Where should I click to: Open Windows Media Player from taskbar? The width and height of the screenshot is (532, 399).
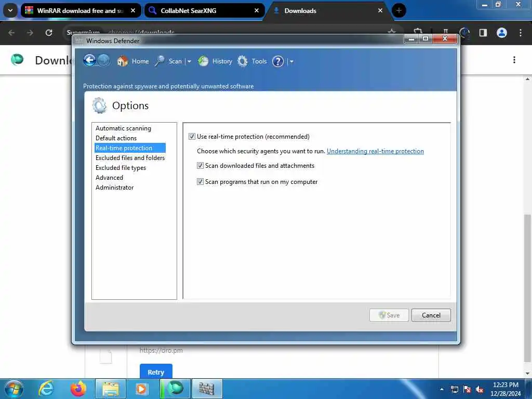coord(141,389)
